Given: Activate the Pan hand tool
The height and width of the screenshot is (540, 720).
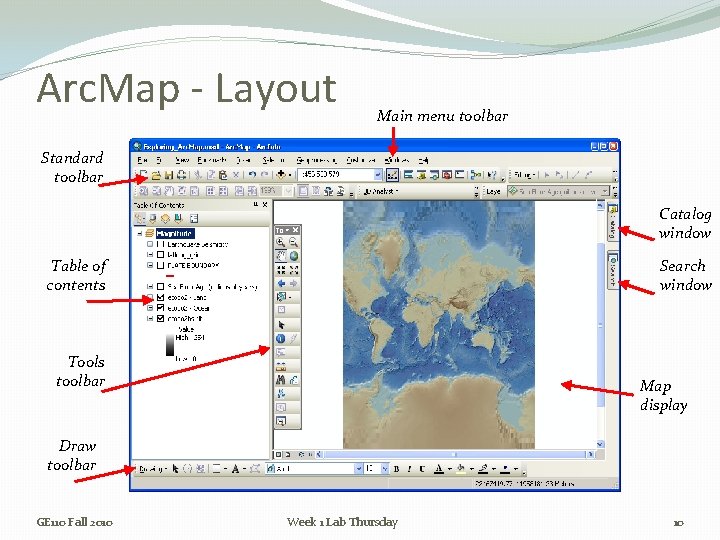Looking at the screenshot, I should pyautogui.click(x=281, y=256).
